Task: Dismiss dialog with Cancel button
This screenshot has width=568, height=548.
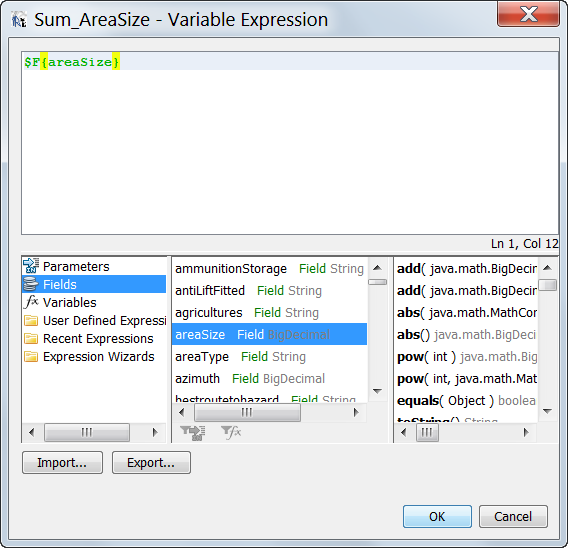Action: pos(513,516)
